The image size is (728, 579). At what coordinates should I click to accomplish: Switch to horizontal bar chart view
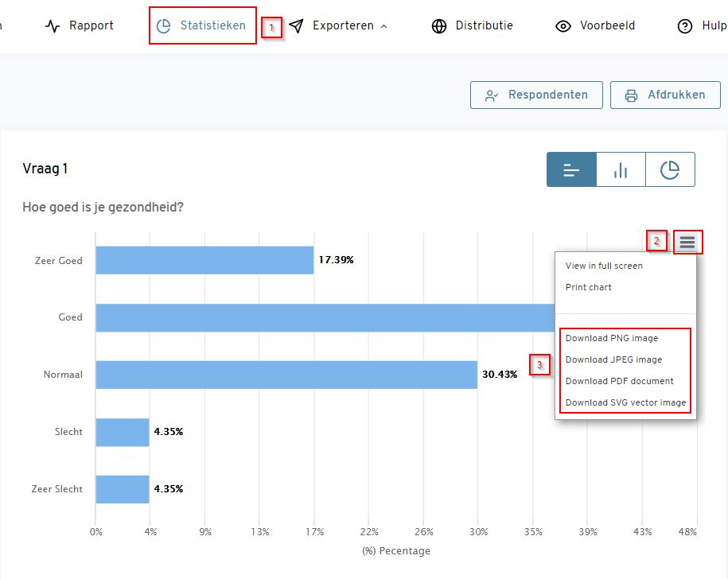[x=571, y=169]
